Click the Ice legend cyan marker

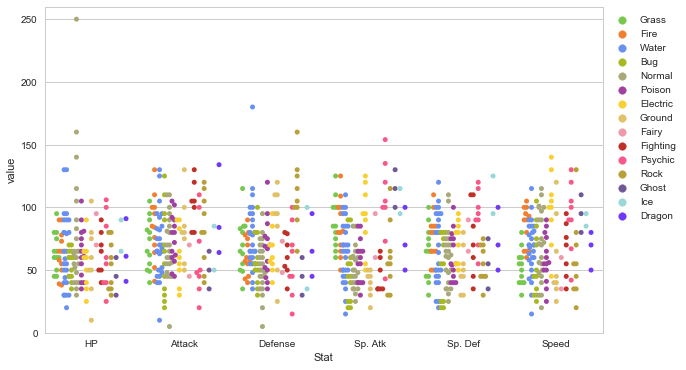(x=622, y=202)
